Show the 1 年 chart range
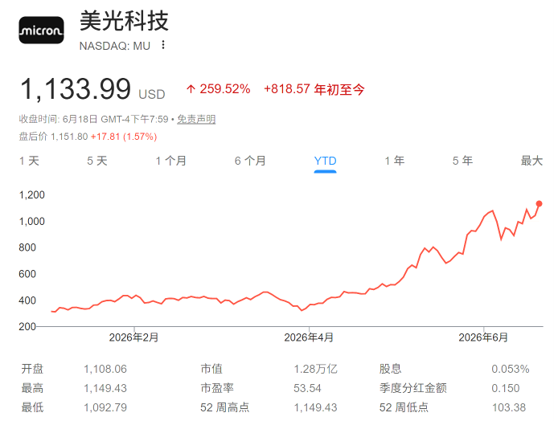The width and height of the screenshot is (554, 421). tap(394, 161)
